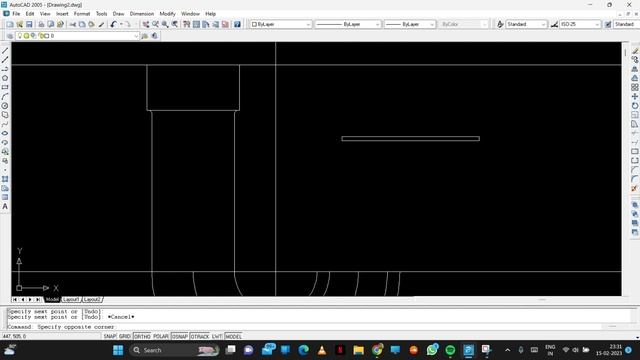Image resolution: width=640 pixels, height=360 pixels.
Task: Open the Draw menu
Action: coord(118,14)
